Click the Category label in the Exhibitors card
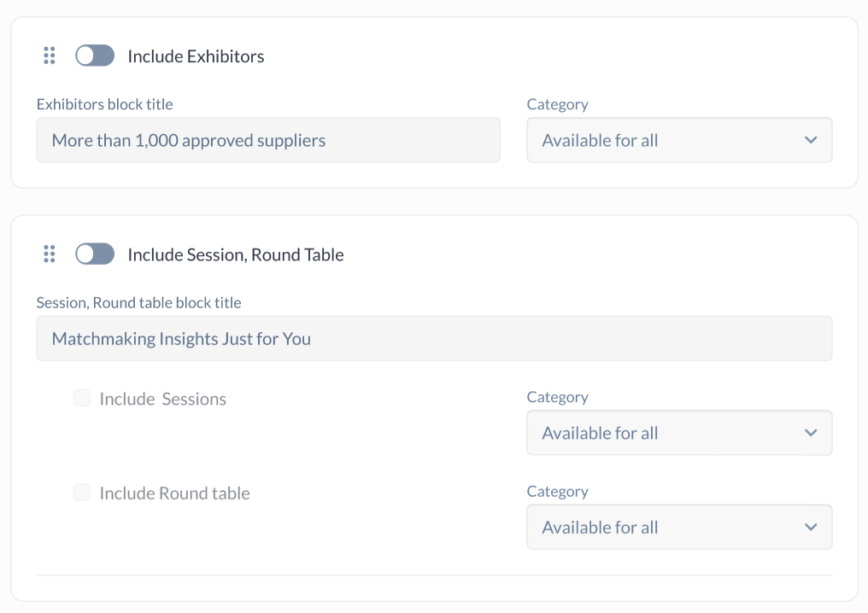Screen dimensions: 868x613 pyautogui.click(x=557, y=104)
